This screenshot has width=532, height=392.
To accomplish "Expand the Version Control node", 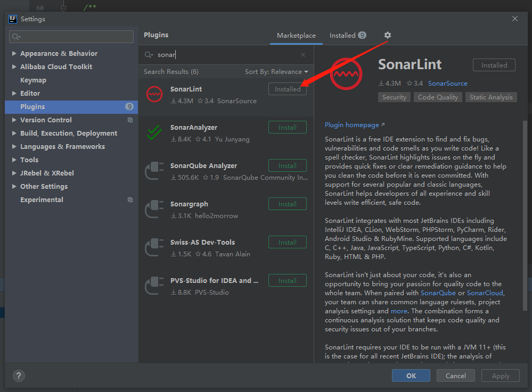I will (x=14, y=120).
